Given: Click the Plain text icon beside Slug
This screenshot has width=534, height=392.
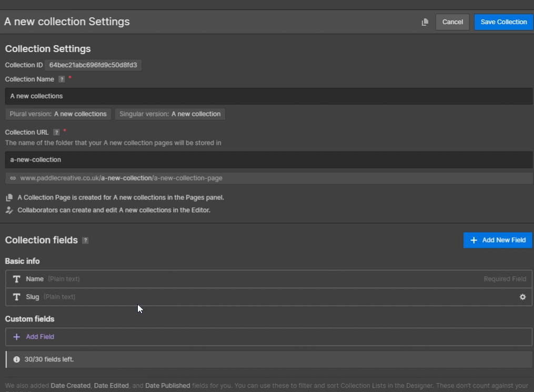Looking at the screenshot, I should coord(16,297).
